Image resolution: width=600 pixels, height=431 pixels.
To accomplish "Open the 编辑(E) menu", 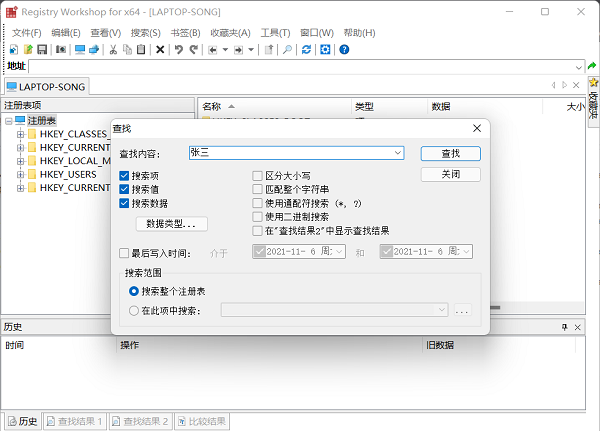I will 66,33.
